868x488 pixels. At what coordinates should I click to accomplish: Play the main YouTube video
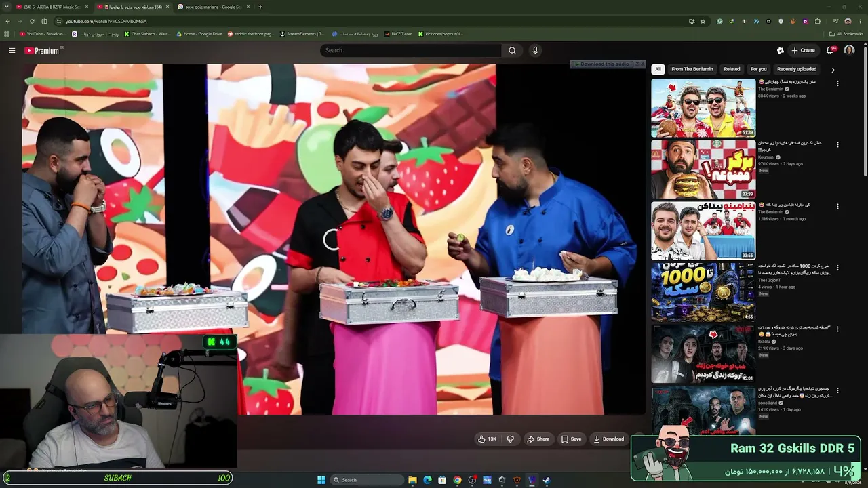coord(334,239)
